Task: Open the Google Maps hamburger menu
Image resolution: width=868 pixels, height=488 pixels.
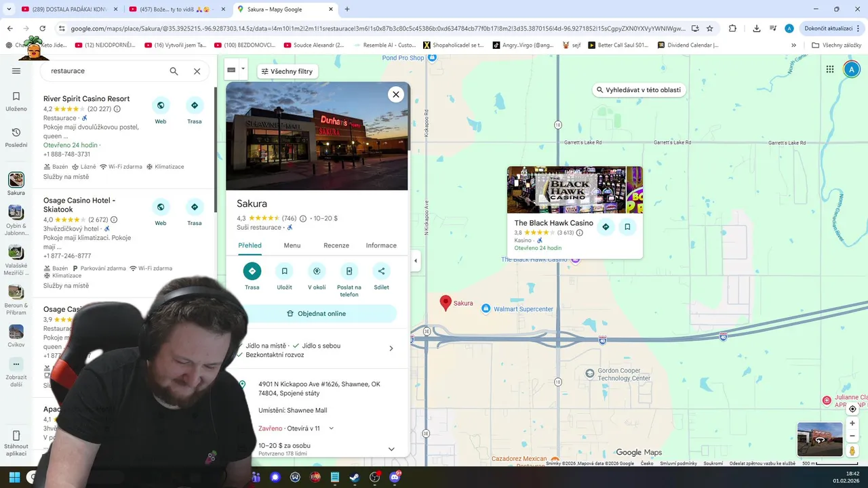Action: [16, 71]
